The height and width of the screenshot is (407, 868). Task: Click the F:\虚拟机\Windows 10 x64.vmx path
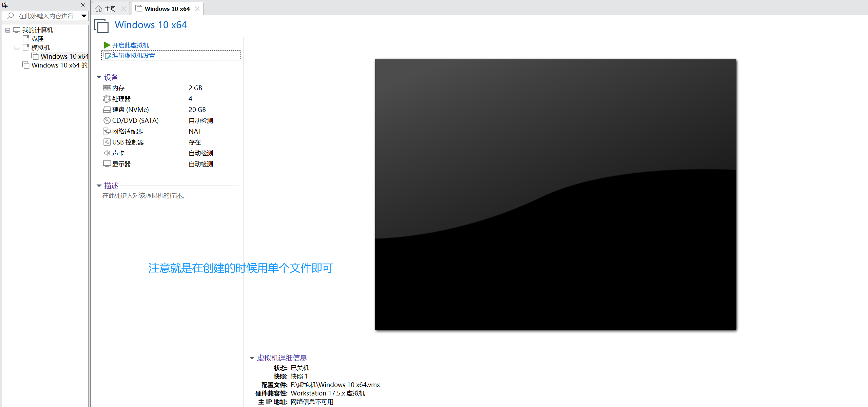pos(335,385)
